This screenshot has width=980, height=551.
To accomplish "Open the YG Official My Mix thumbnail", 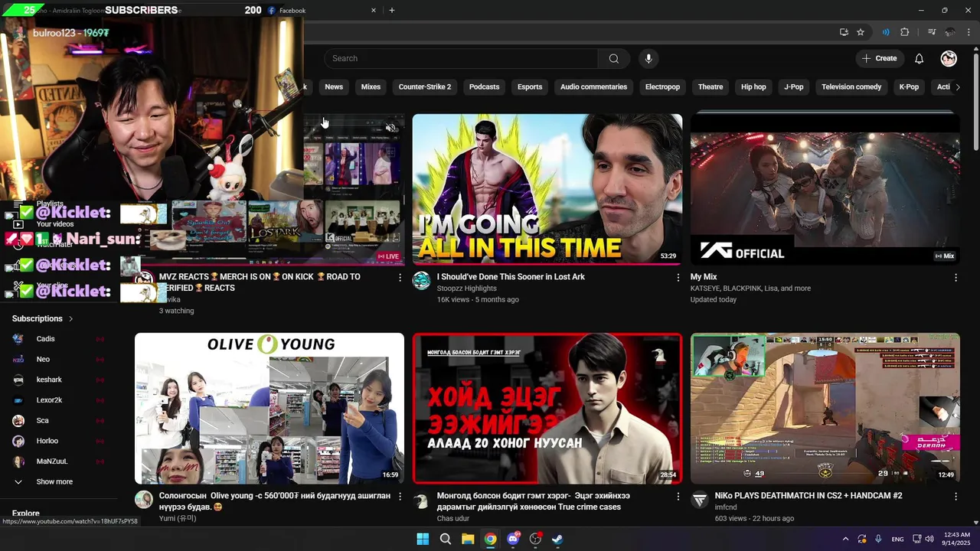I will [x=825, y=189].
